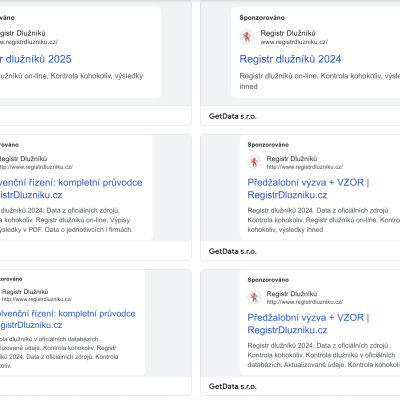Click www.registrdluzniku.cz URL in the 2024 ad
Viewport: 400px width, 400px height.
pos(294,42)
